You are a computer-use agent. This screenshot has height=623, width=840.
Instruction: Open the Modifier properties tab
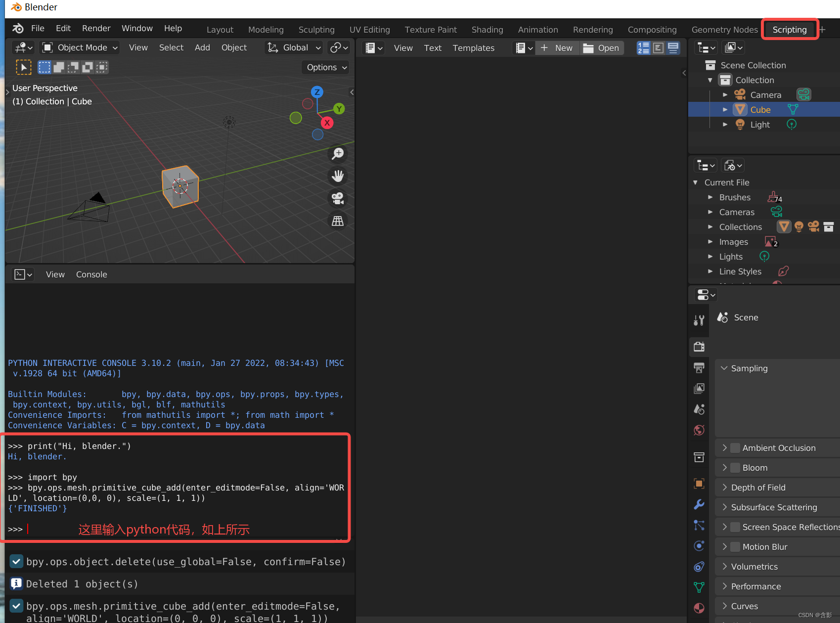[699, 504]
